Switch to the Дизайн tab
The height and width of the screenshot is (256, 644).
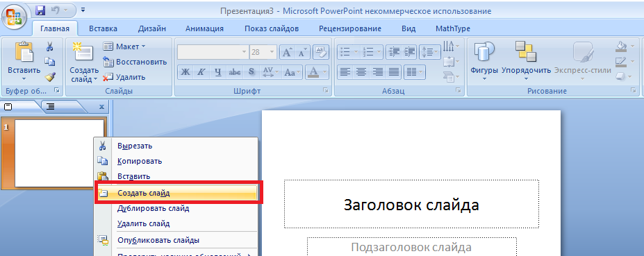[152, 28]
